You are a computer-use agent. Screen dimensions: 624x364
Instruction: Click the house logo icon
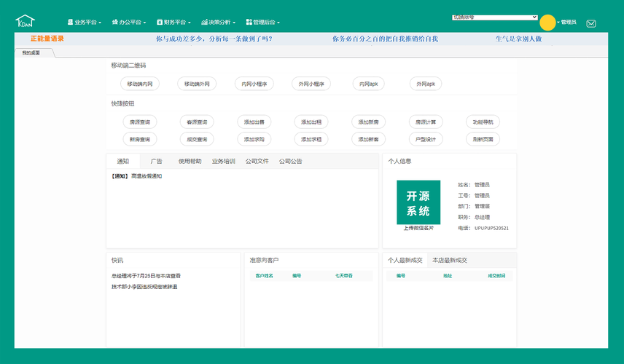26,22
